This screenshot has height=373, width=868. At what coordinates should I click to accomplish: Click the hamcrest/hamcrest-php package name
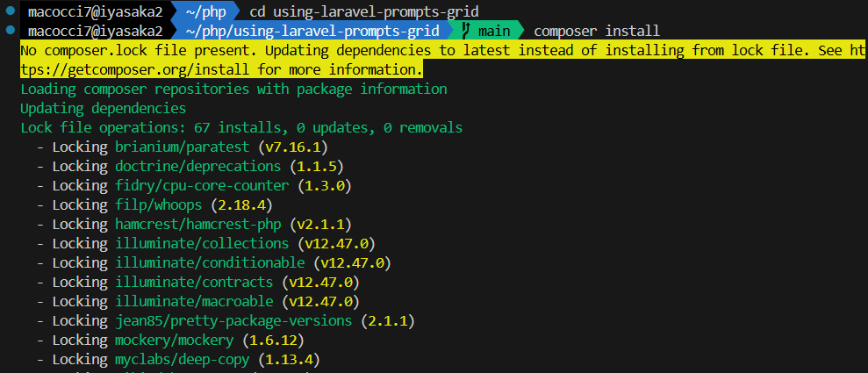tap(197, 224)
